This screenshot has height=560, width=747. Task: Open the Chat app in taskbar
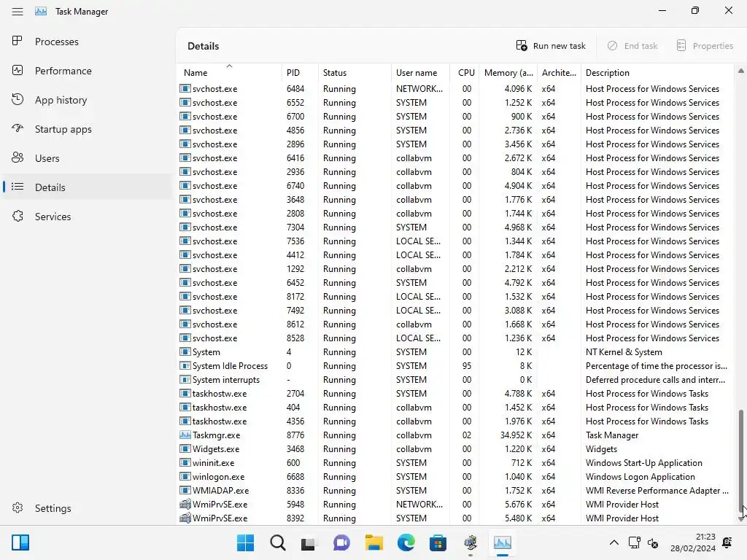coord(341,542)
